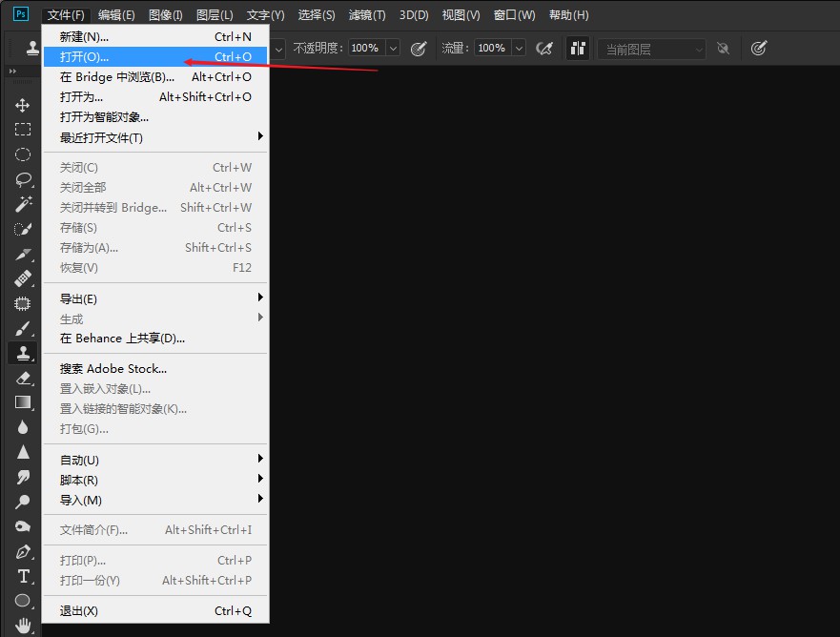This screenshot has width=840, height=637.
Task: Click the Photoshop Ps logo icon
Action: [20, 14]
